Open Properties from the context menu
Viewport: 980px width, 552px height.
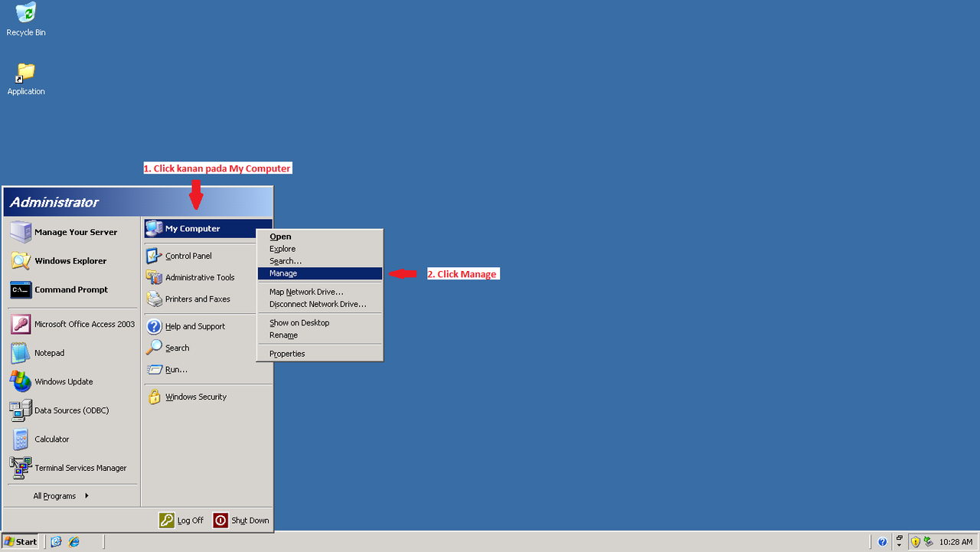tap(319, 354)
